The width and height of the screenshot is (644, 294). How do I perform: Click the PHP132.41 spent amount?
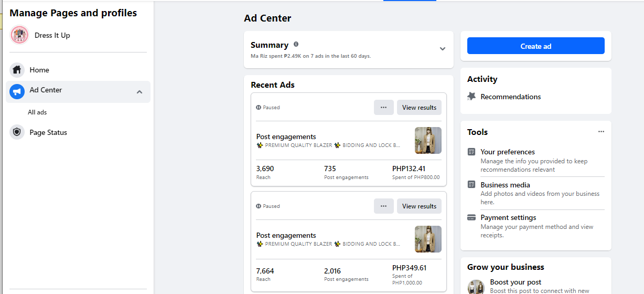point(409,169)
